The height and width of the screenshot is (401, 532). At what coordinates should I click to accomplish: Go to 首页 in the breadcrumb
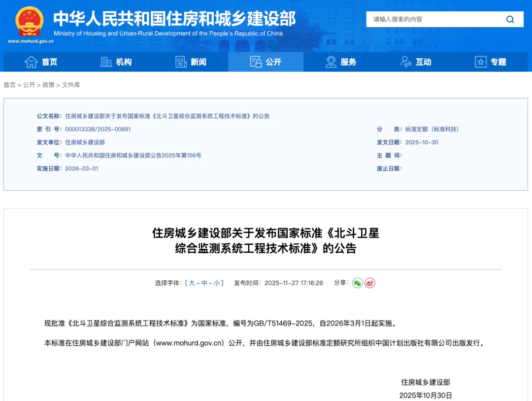(x=9, y=85)
